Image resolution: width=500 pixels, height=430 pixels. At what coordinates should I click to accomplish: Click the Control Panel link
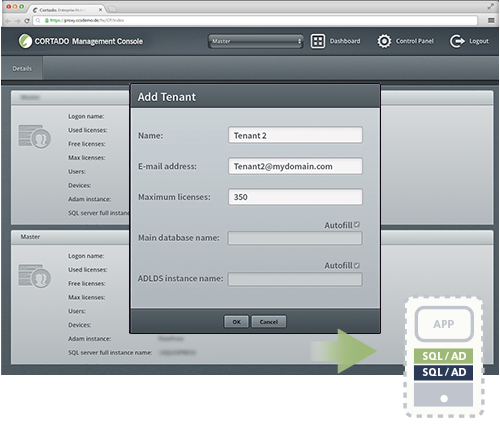point(415,41)
